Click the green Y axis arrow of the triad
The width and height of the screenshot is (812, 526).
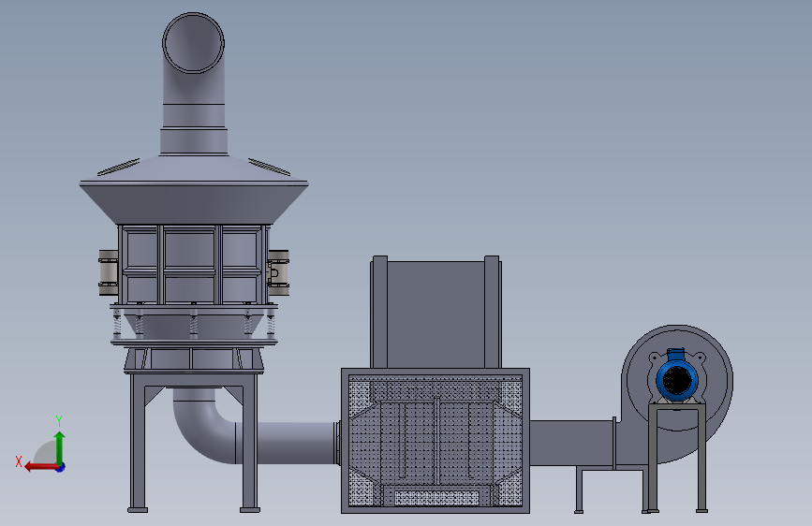[x=60, y=448]
